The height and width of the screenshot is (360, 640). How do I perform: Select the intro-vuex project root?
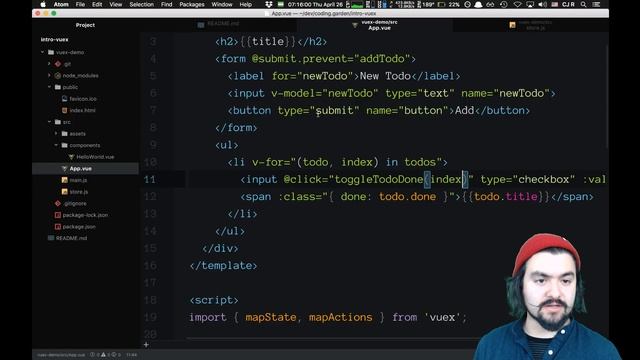[x=55, y=40]
